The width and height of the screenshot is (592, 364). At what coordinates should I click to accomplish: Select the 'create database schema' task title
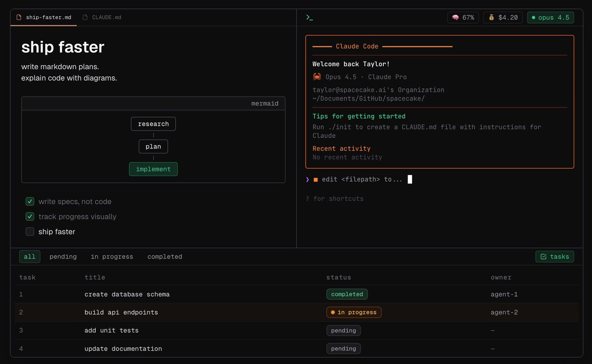coord(127,294)
